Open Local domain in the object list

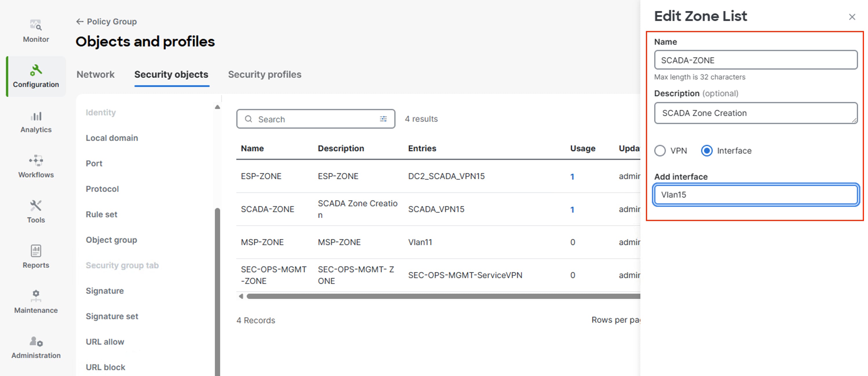(112, 138)
